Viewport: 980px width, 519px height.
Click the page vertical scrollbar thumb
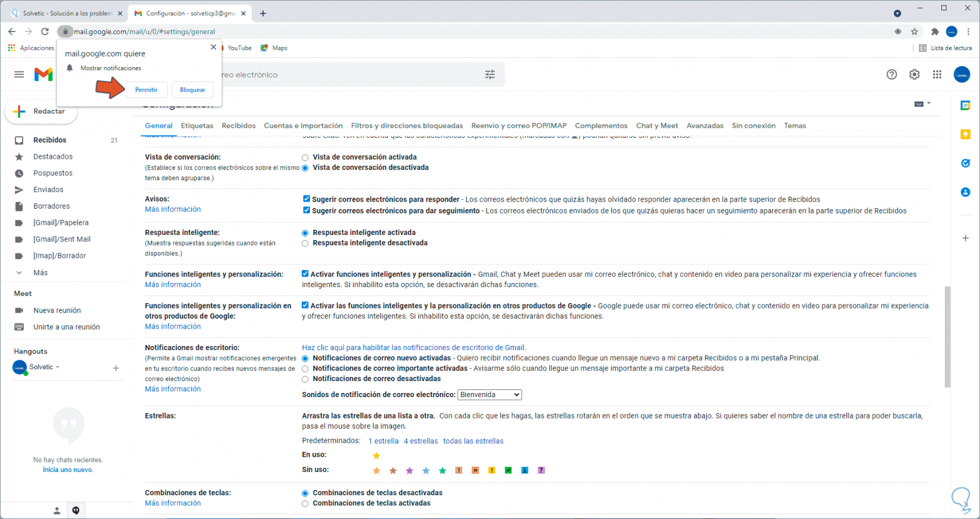[x=947, y=336]
